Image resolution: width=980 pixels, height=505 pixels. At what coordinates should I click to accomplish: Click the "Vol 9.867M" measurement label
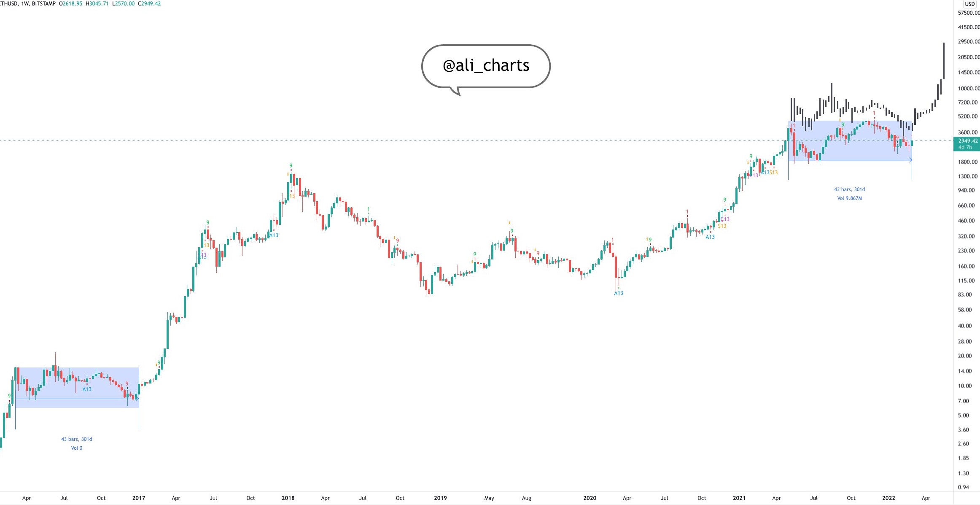(x=849, y=198)
